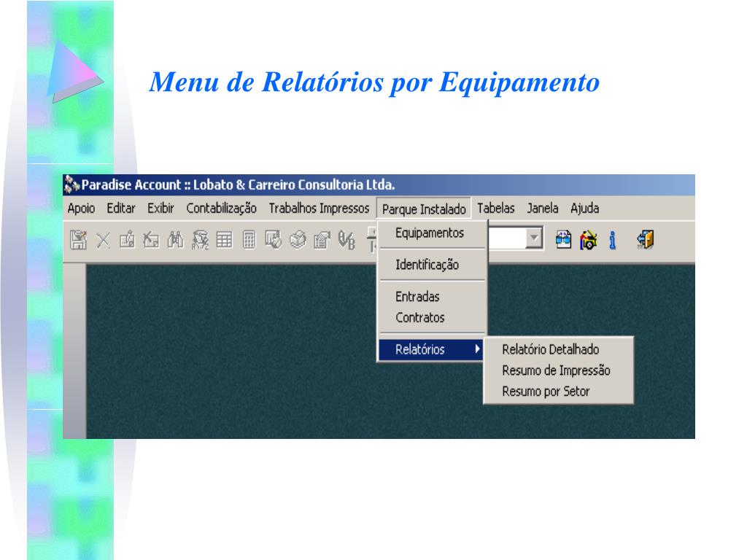
Task: Click the calculator toolbar icon
Action: (249, 240)
